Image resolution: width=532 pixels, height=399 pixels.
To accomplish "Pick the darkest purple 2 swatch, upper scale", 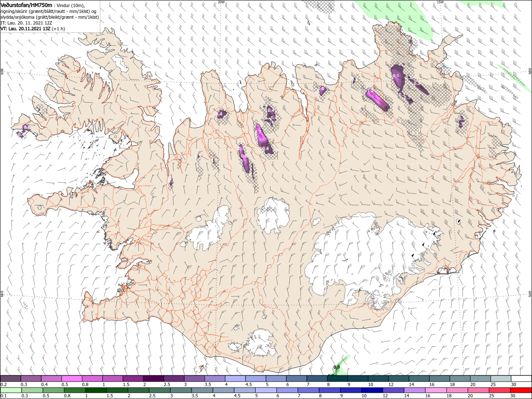I will tap(153, 379).
